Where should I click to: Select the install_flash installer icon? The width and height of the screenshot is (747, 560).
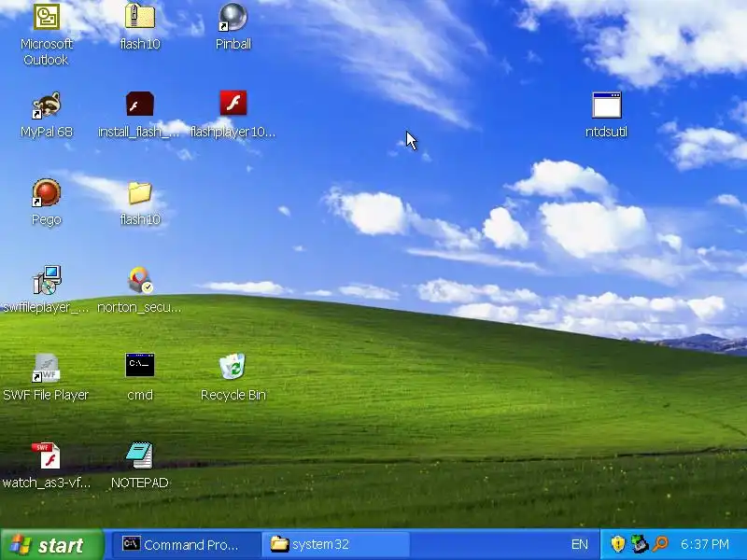click(139, 104)
